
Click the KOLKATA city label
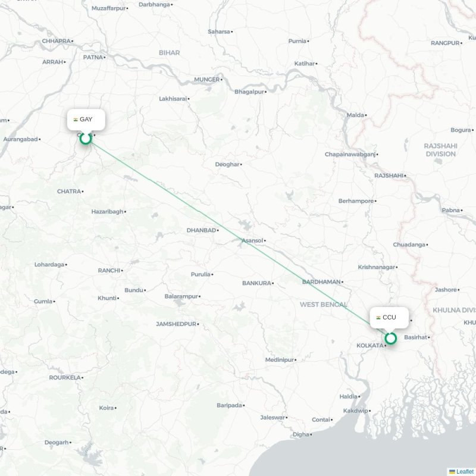click(369, 346)
